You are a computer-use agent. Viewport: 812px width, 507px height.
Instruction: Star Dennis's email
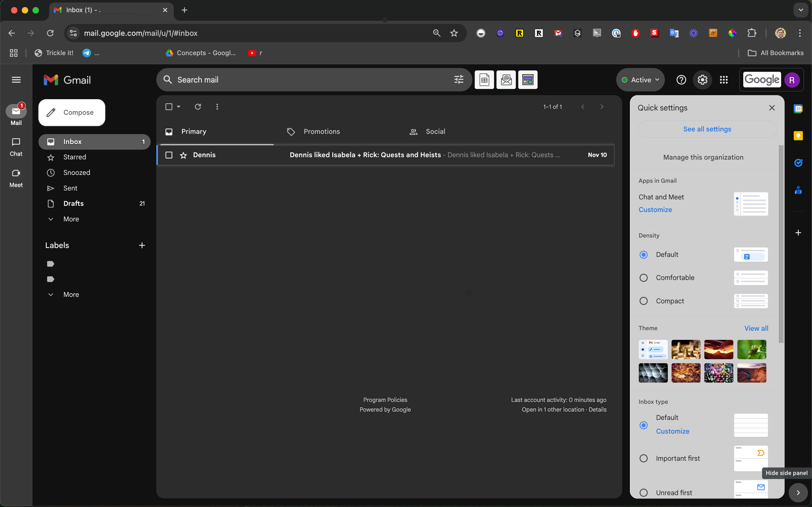pos(183,155)
